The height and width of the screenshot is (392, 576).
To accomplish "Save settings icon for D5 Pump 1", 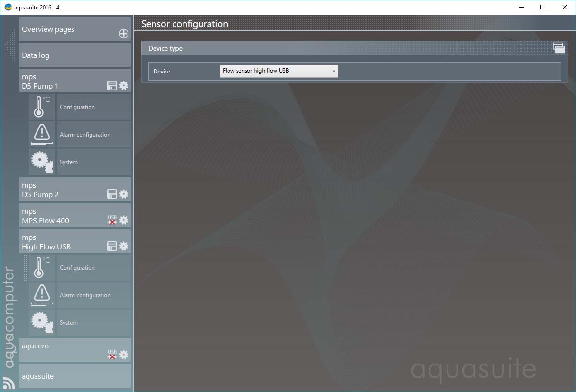I will (112, 85).
